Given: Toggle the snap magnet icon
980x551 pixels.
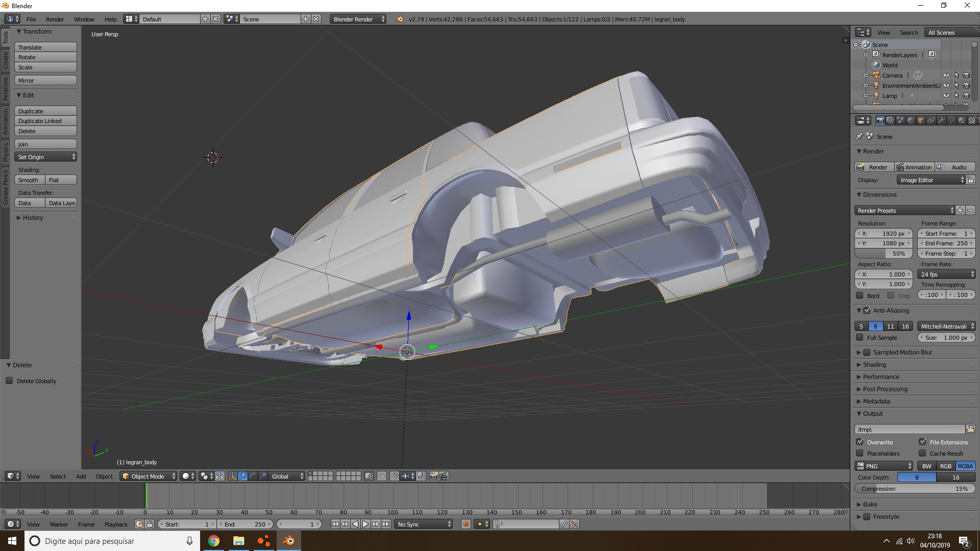Looking at the screenshot, I should point(394,476).
